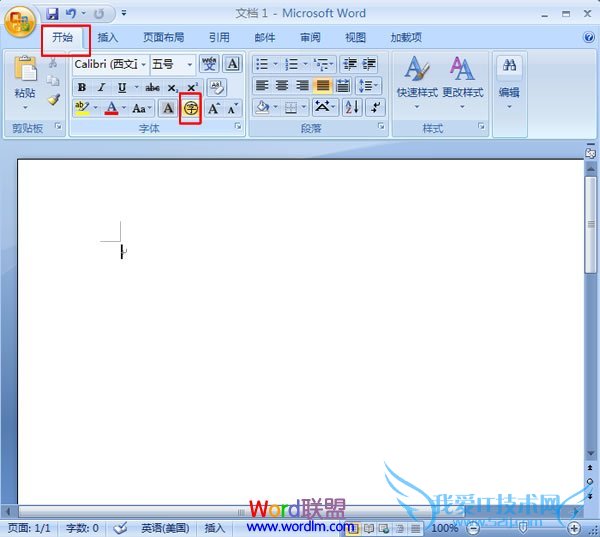
Task: Save document with the floppy disk icon
Action: point(52,14)
